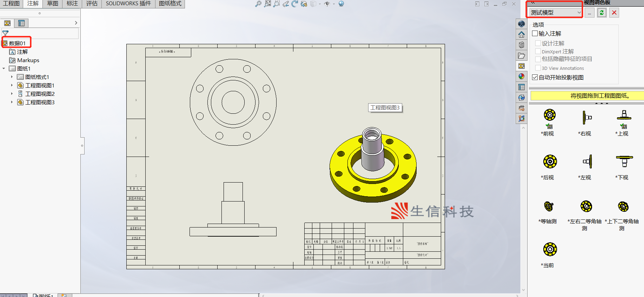Click the browse (...) button beside model dropdown
644x297 pixels.
pos(589,13)
